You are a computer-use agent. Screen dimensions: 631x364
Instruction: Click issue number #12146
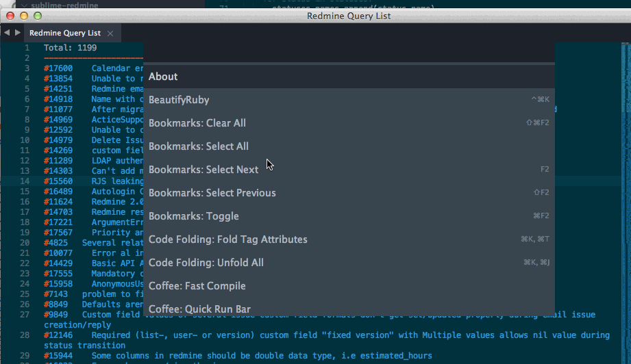tap(58, 335)
